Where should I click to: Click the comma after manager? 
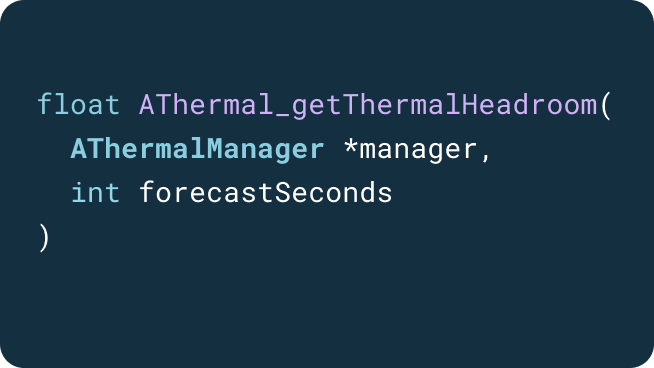pos(486,157)
